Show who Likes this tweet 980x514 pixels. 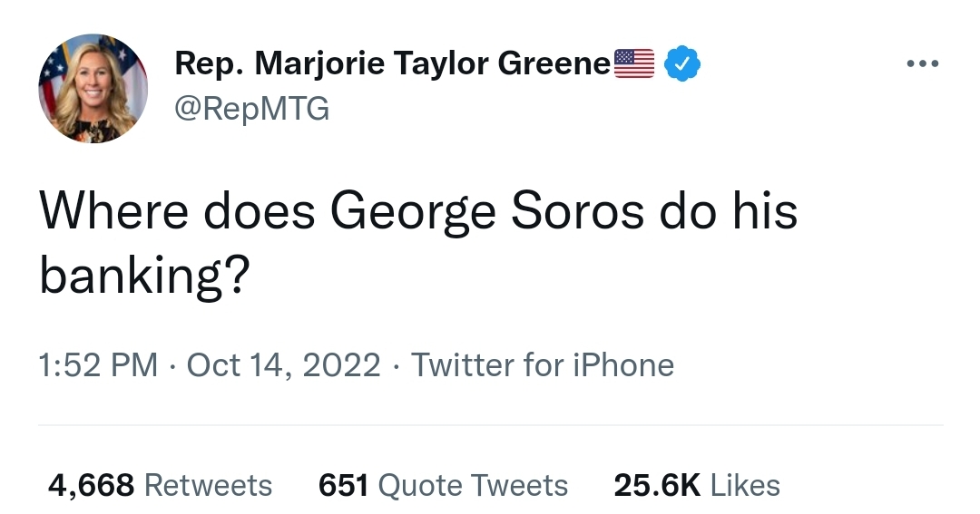pyautogui.click(x=745, y=485)
